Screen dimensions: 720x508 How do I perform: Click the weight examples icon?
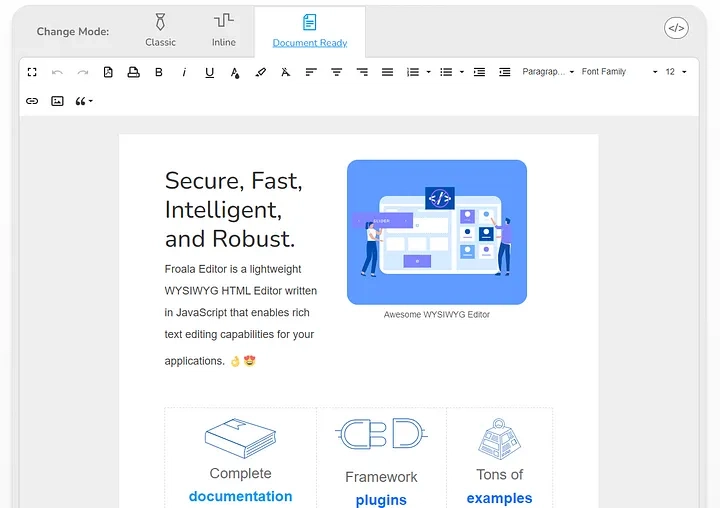500,439
